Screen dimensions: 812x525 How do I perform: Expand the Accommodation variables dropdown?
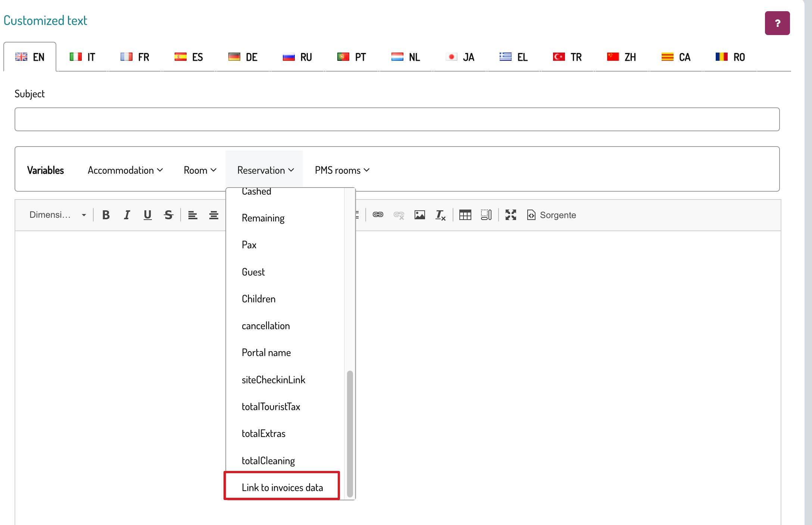tap(125, 170)
